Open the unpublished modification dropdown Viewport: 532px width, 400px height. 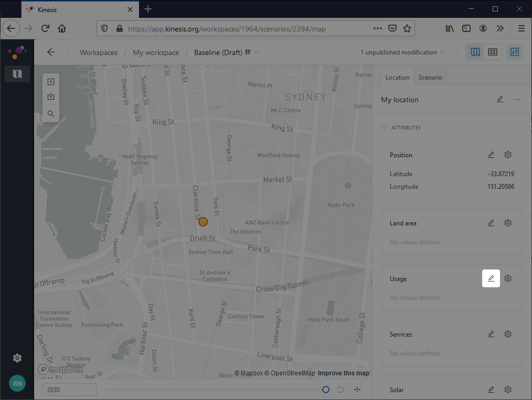coord(403,52)
